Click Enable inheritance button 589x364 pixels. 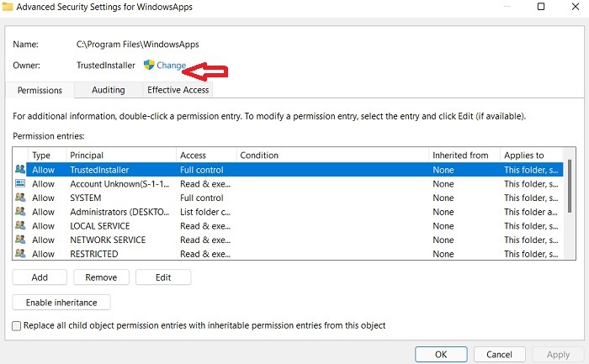click(x=61, y=303)
